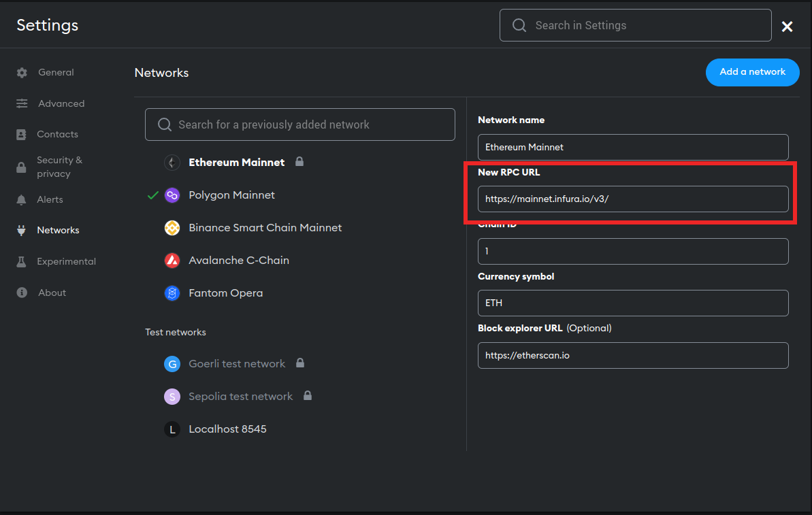Click the lock beside Sepolia test network

(x=306, y=395)
